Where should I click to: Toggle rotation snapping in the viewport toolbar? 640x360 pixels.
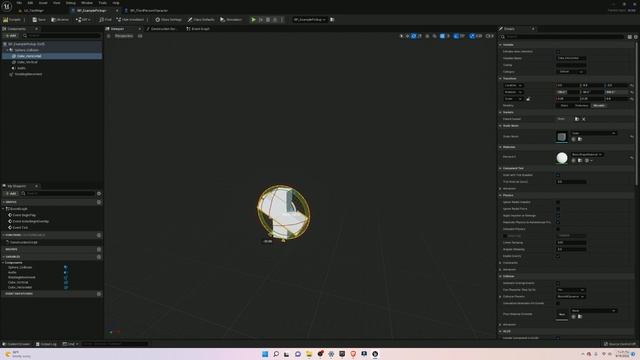(x=456, y=36)
